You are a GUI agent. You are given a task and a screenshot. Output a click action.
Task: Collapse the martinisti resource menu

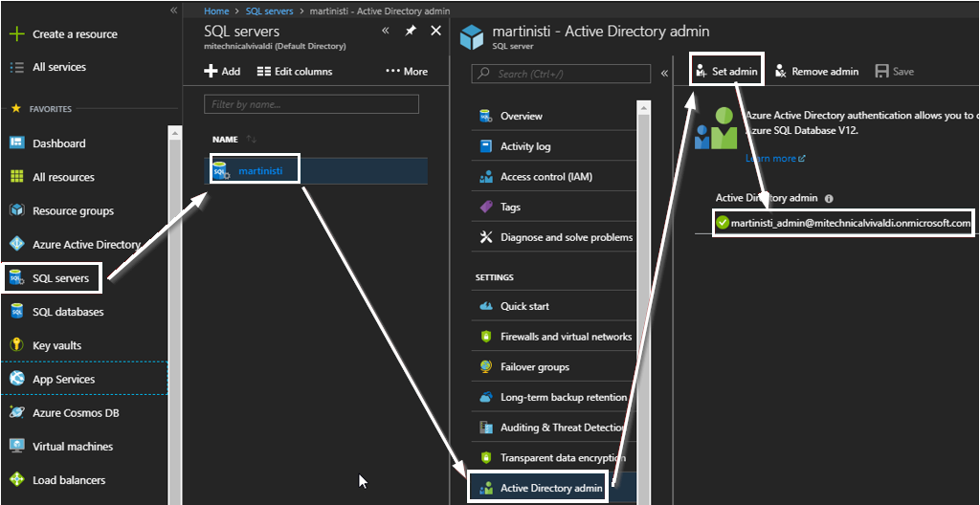coord(664,74)
